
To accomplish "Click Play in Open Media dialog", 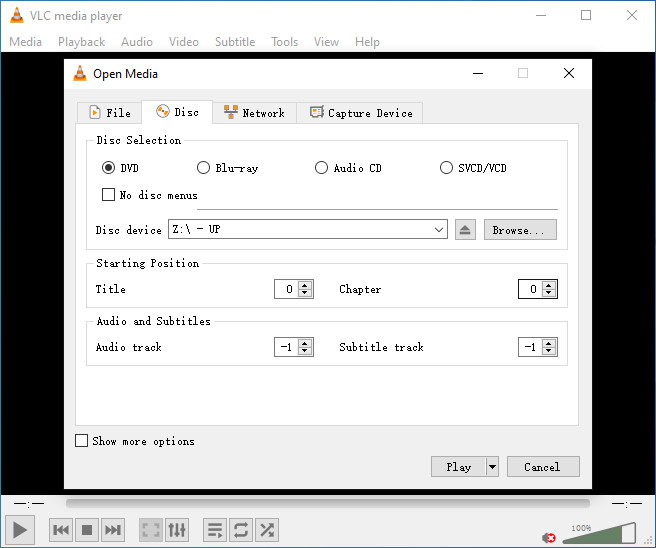I will (x=459, y=466).
